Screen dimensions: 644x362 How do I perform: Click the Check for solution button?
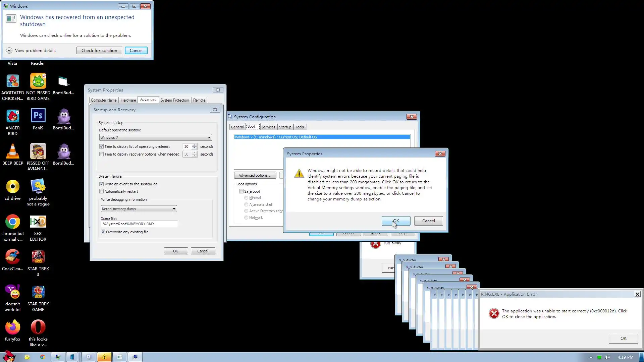pyautogui.click(x=99, y=51)
